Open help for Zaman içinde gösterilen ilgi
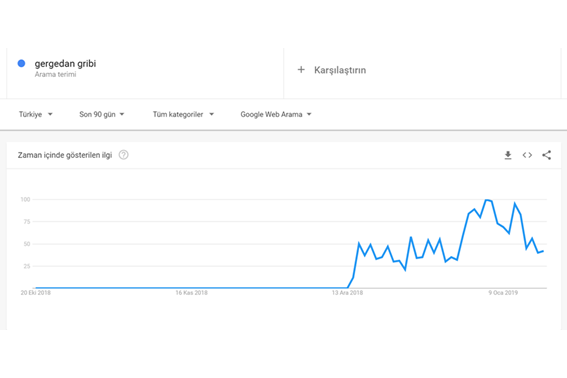The image size is (567, 378). coord(123,155)
